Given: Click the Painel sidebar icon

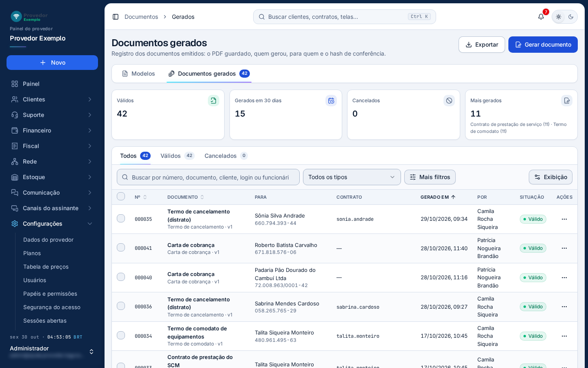Looking at the screenshot, I should pos(15,84).
